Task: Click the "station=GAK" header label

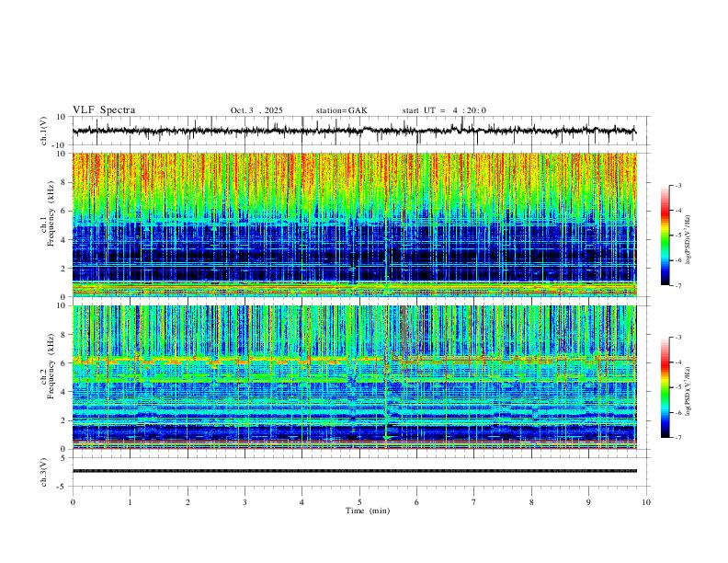Action: 341,110
